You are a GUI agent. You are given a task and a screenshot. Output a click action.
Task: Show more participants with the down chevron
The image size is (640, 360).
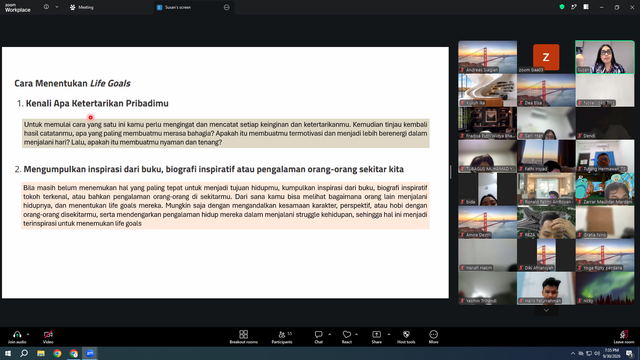[x=546, y=310]
